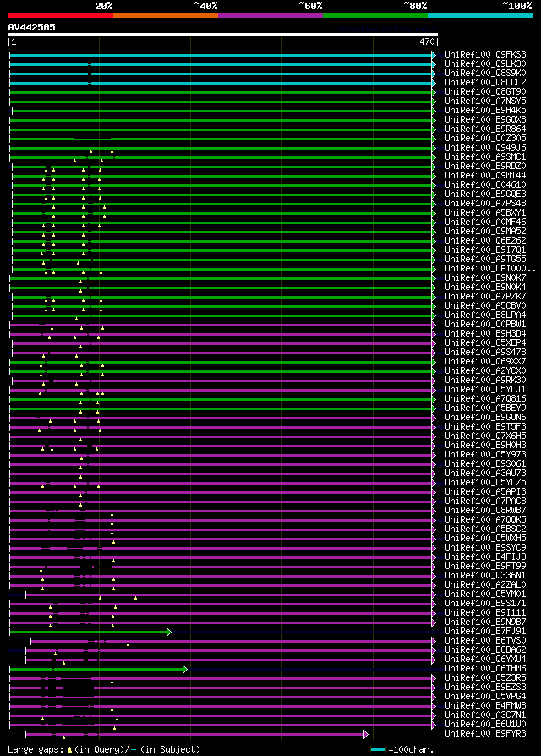Click the UniRef100_Q8RWB7 label
Image resolution: width=541 pixels, height=756 pixels.
tap(485, 510)
